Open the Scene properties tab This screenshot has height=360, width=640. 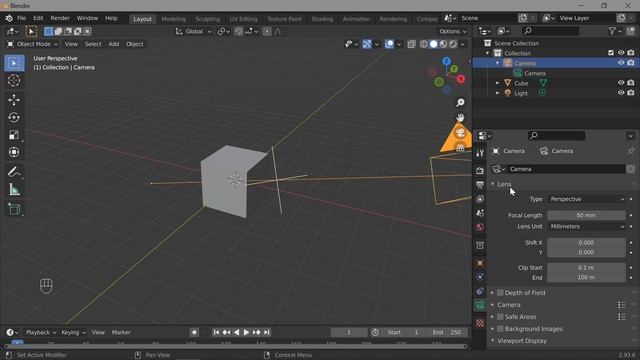click(x=480, y=213)
